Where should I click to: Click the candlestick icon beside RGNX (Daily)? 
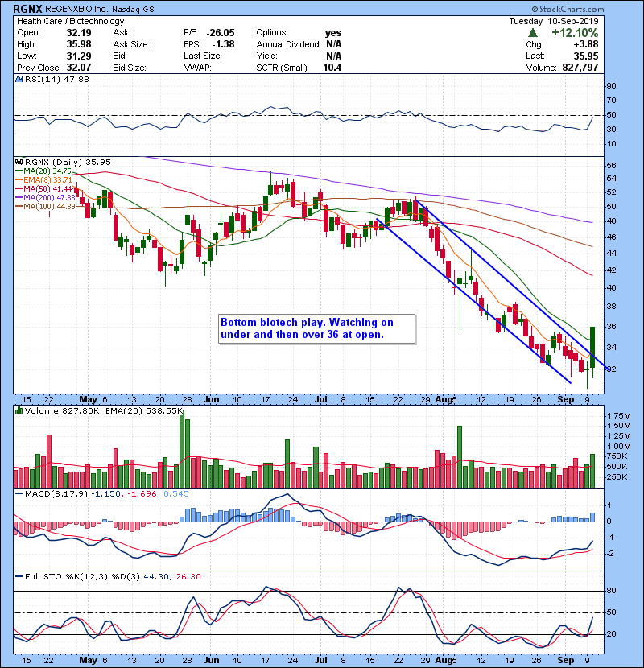coord(19,162)
